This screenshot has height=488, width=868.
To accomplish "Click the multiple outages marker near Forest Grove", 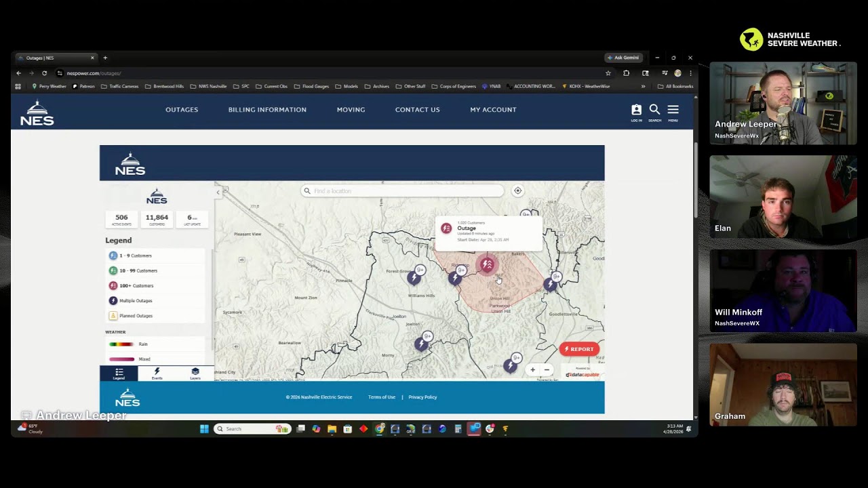I will (x=414, y=277).
